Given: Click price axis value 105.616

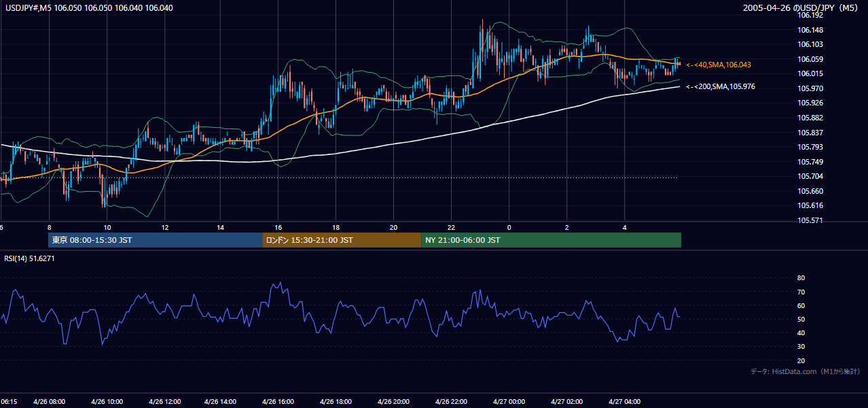Looking at the screenshot, I should coord(810,205).
